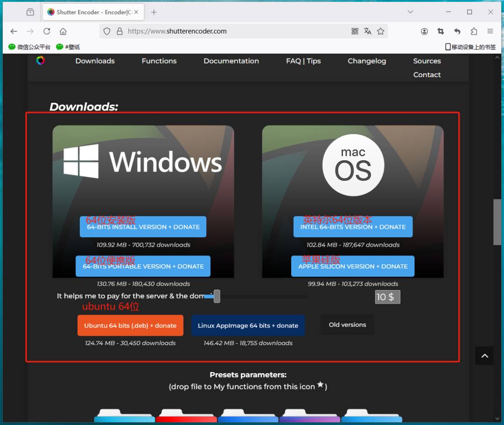The image size is (504, 425).
Task: Click the '99.94 MB - 103,273 downloads' text
Action: (353, 284)
